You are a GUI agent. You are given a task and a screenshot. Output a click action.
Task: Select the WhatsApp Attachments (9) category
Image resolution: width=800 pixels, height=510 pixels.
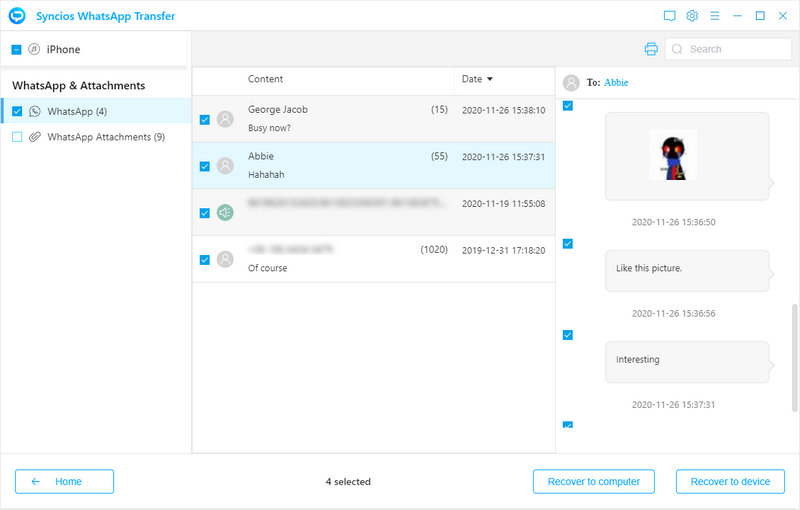click(96, 137)
